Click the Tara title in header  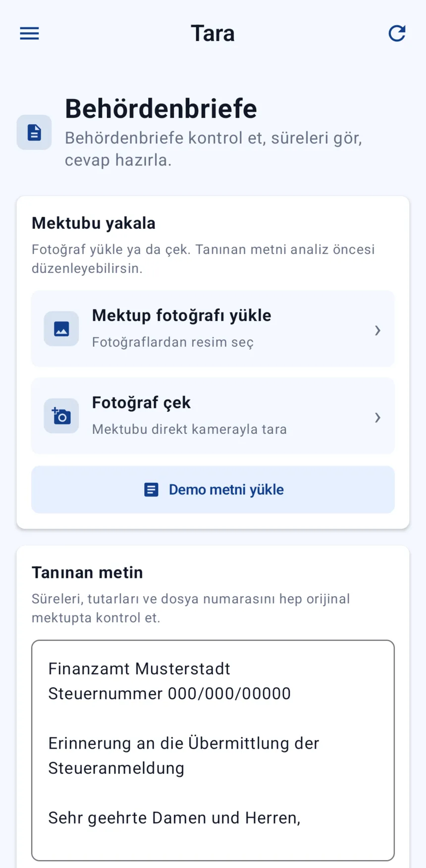213,33
